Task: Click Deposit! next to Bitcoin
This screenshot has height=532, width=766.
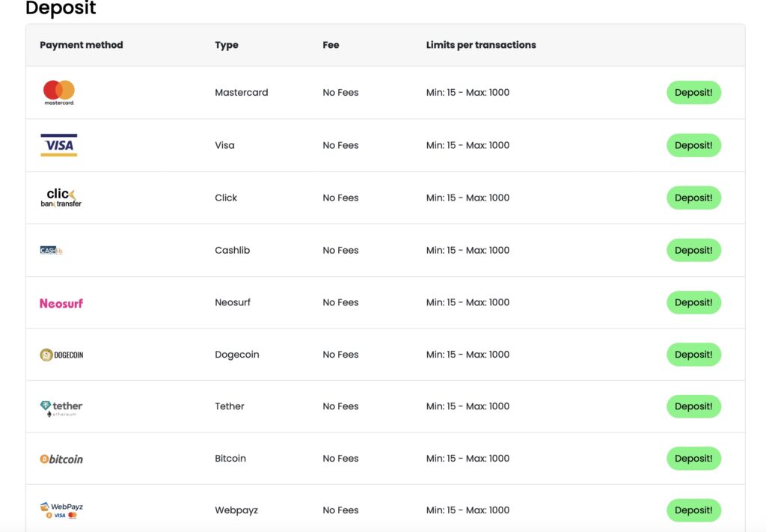Action: pyautogui.click(x=693, y=458)
